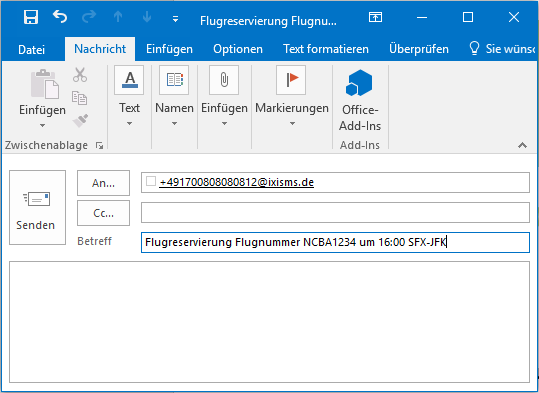Screen dimensions: 539x393
Task: Toggle the checkbox before the recipient address
Action: [x=151, y=181]
